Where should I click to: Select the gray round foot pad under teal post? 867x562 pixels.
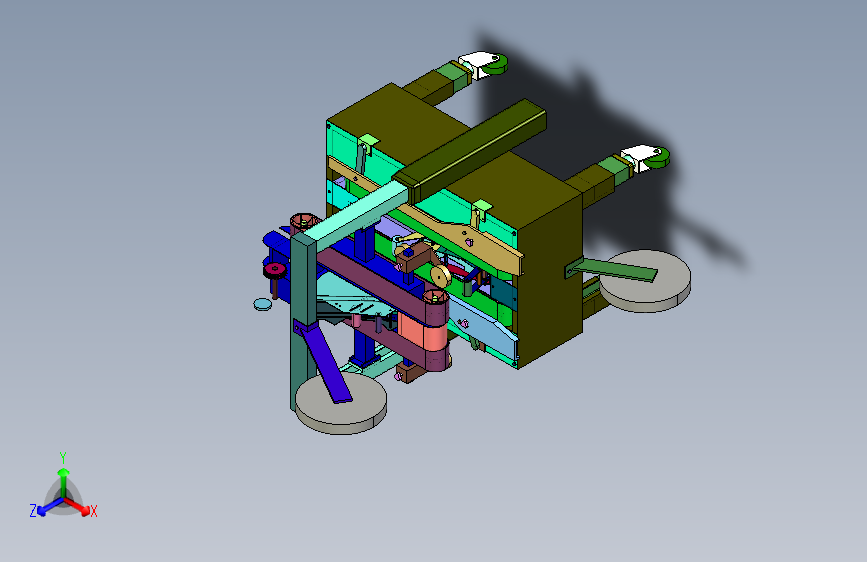tap(341, 404)
